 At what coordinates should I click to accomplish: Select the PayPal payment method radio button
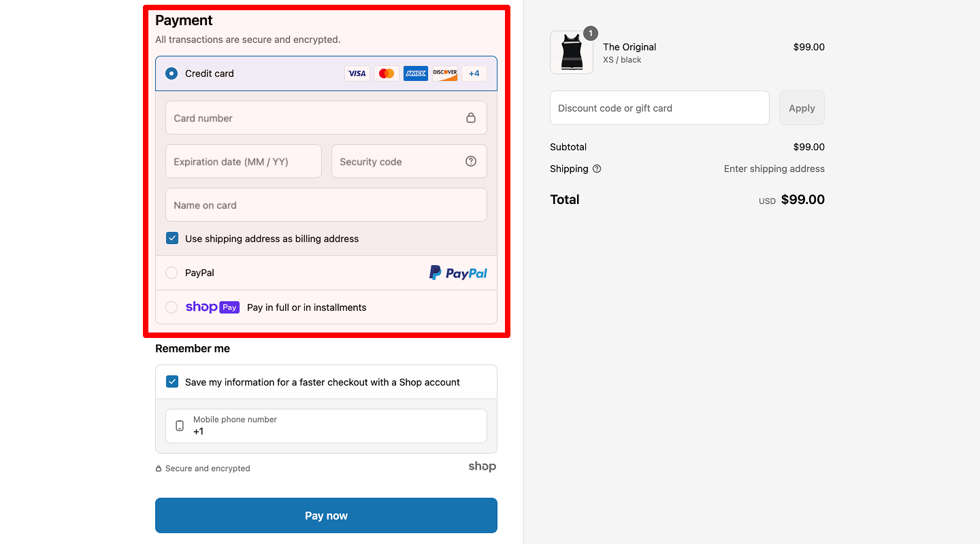pos(171,272)
